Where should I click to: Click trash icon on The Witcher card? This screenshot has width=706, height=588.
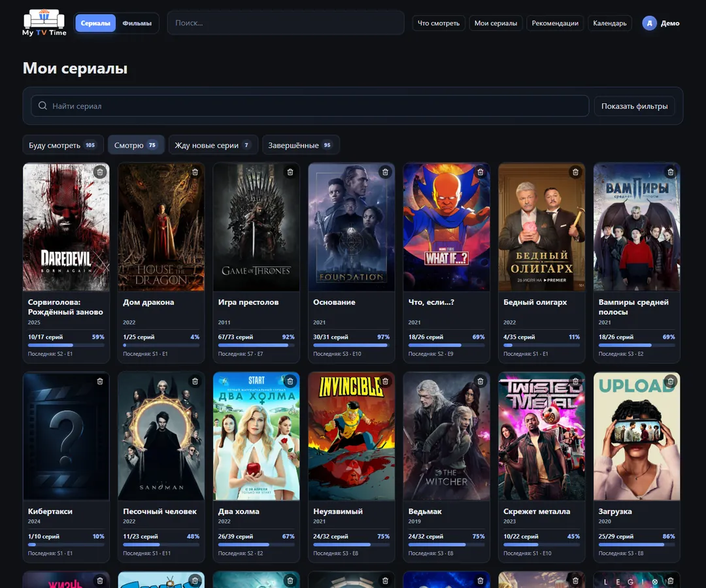pyautogui.click(x=480, y=381)
